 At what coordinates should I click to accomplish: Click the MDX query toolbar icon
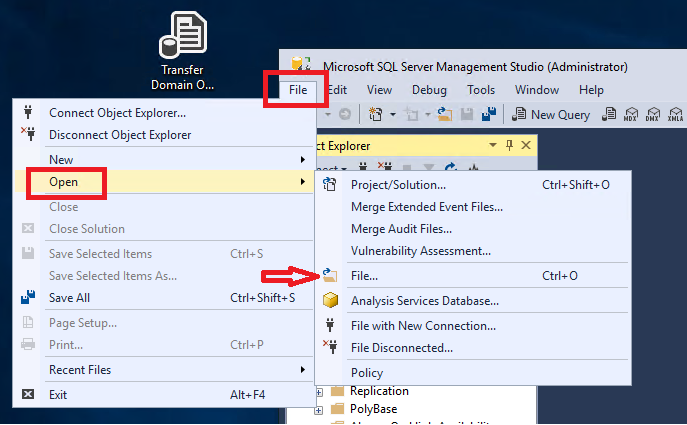630,114
